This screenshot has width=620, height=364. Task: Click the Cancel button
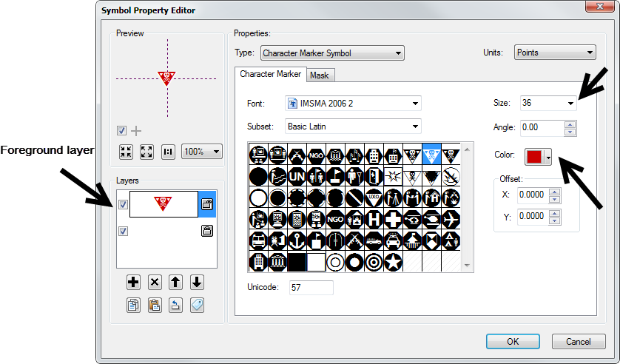coord(578,342)
